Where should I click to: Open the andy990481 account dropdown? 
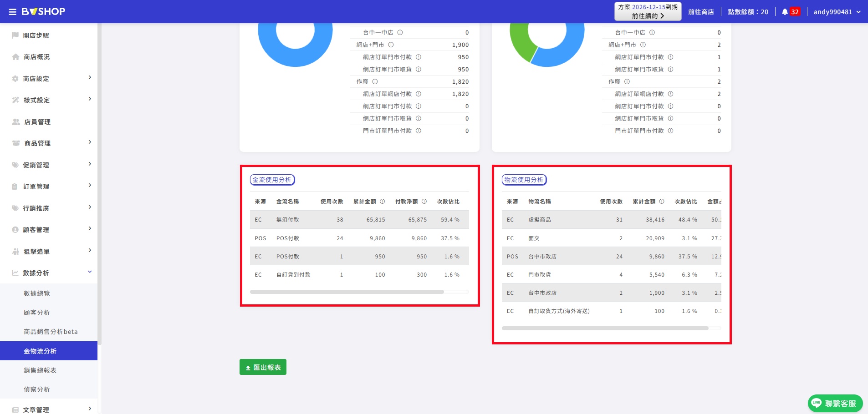coord(837,12)
